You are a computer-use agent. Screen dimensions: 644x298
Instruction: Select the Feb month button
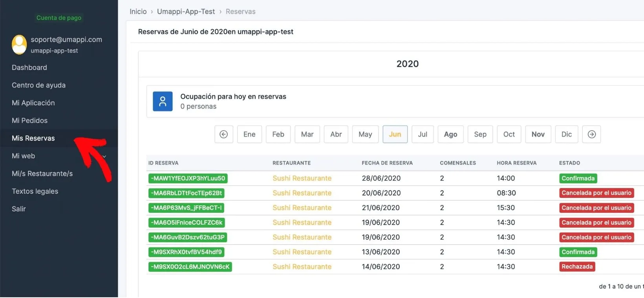[278, 134]
